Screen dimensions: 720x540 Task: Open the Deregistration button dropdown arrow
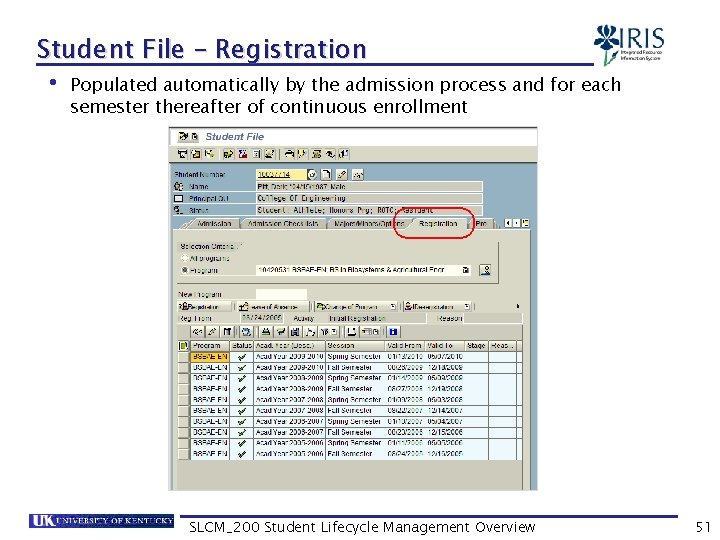(x=467, y=306)
